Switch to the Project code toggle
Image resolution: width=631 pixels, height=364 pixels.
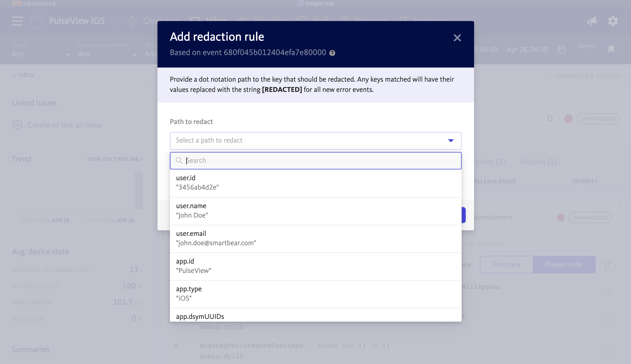[564, 265]
